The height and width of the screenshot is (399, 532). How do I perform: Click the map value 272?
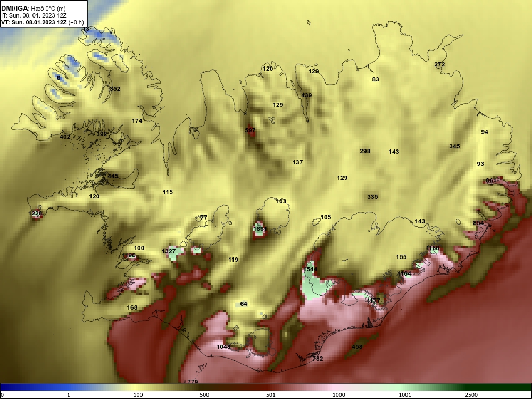(440, 64)
